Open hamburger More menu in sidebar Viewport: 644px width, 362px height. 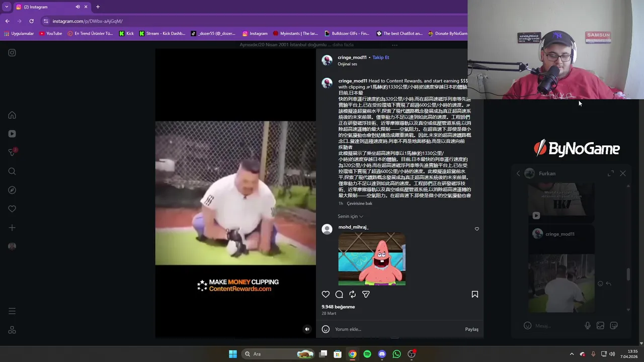pos(12,311)
